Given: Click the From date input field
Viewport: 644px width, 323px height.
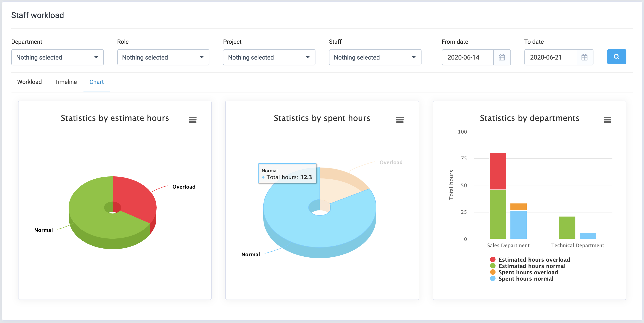Looking at the screenshot, I should pos(468,57).
